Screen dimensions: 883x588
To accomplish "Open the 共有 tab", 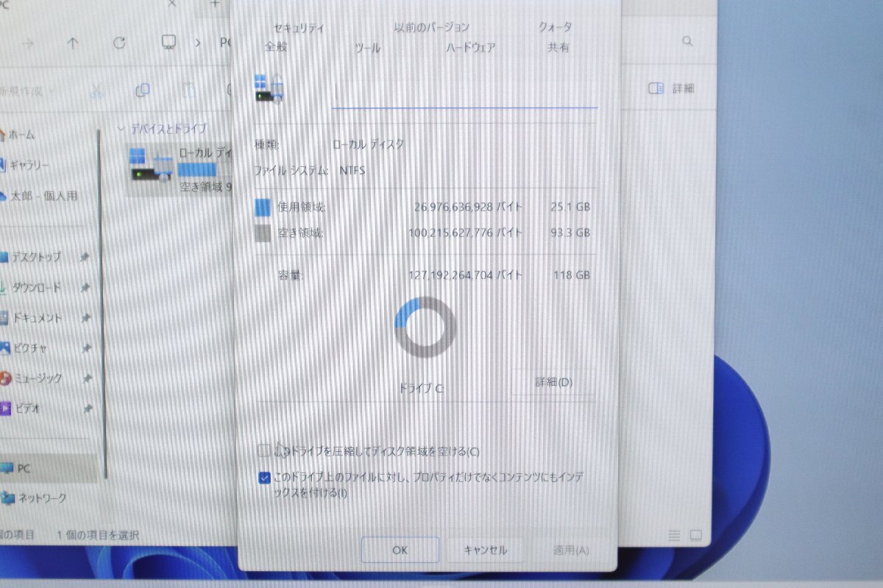I will pyautogui.click(x=558, y=48).
